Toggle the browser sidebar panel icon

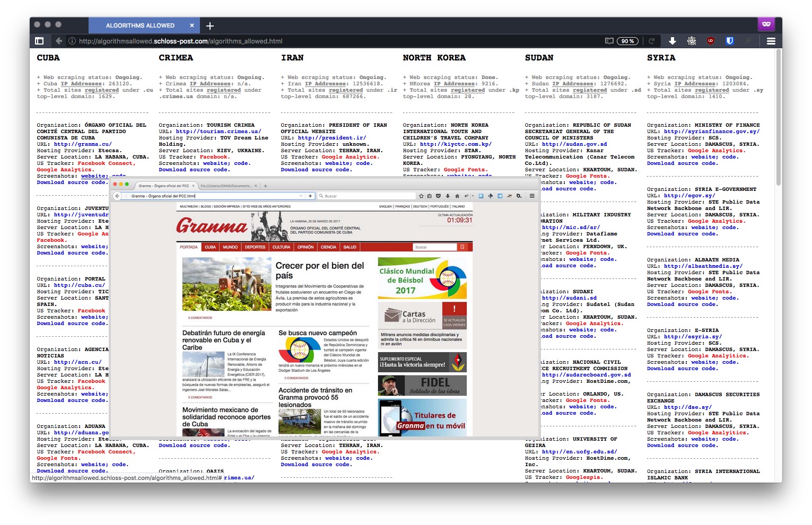tap(39, 41)
